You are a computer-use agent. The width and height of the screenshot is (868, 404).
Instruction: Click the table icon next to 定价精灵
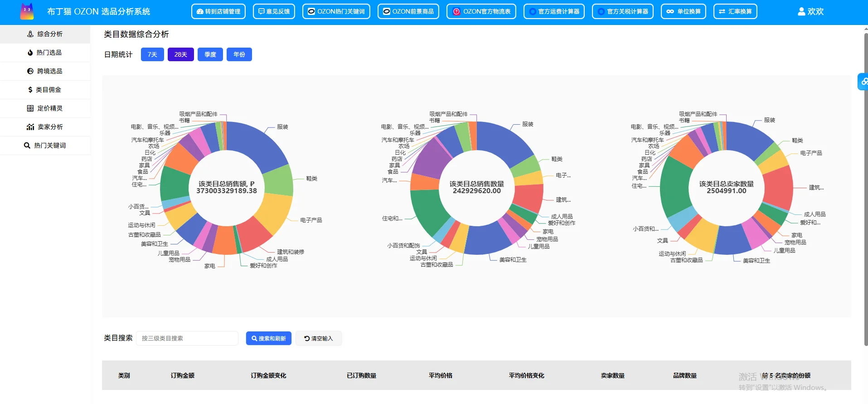pyautogui.click(x=30, y=108)
